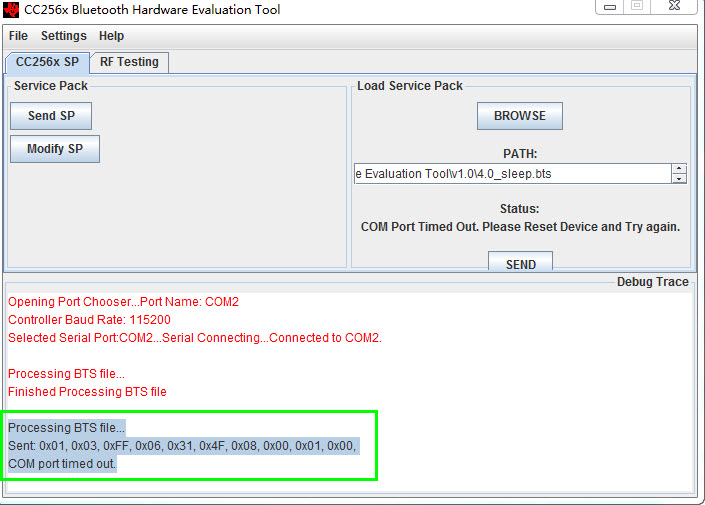Click the 'Debug Trace' panel title
This screenshot has height=505, width=705.
point(652,282)
